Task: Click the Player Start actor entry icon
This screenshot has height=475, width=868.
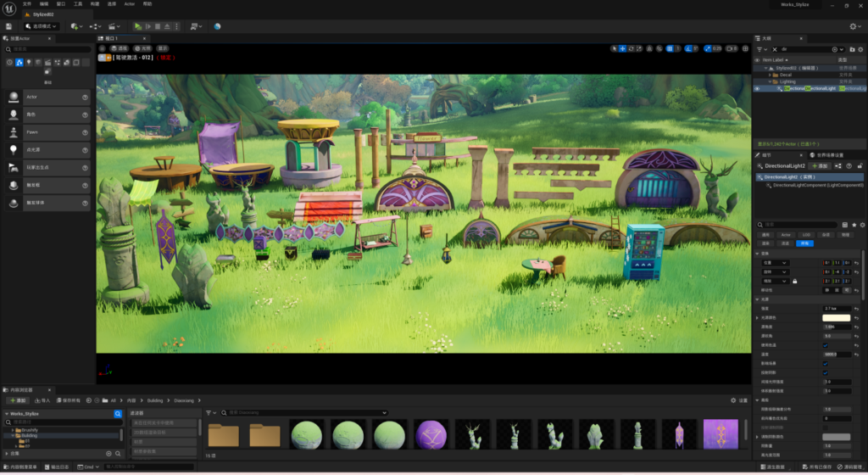Action: [x=14, y=167]
